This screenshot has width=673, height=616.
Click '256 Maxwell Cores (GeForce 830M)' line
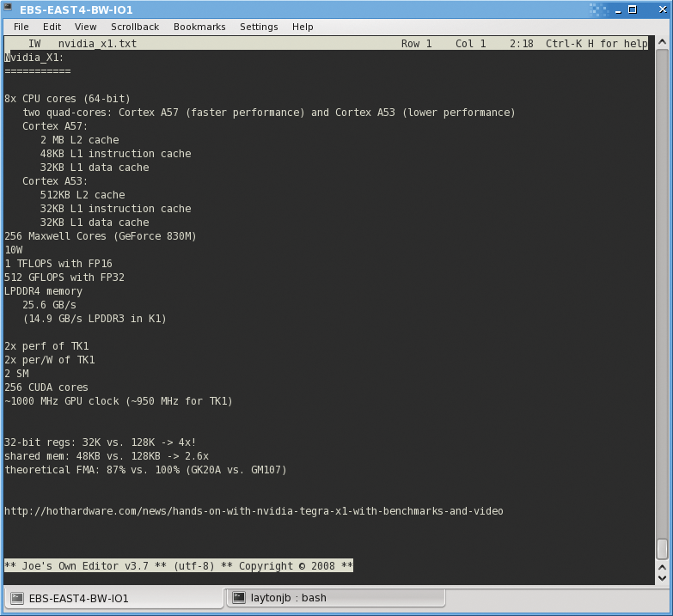coord(101,235)
